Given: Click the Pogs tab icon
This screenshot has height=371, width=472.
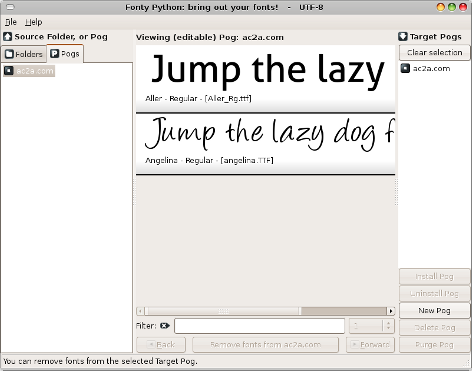Looking at the screenshot, I should point(54,53).
